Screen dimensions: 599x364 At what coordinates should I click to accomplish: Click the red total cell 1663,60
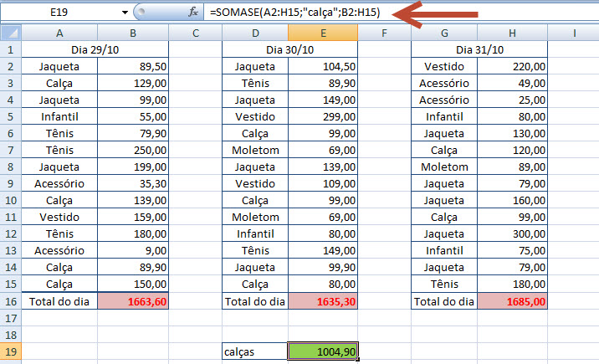[133, 301]
